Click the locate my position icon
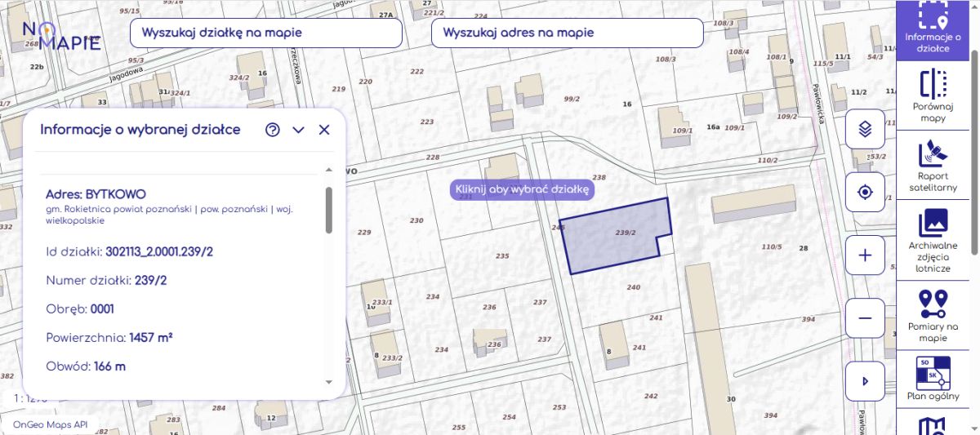 pyautogui.click(x=866, y=193)
